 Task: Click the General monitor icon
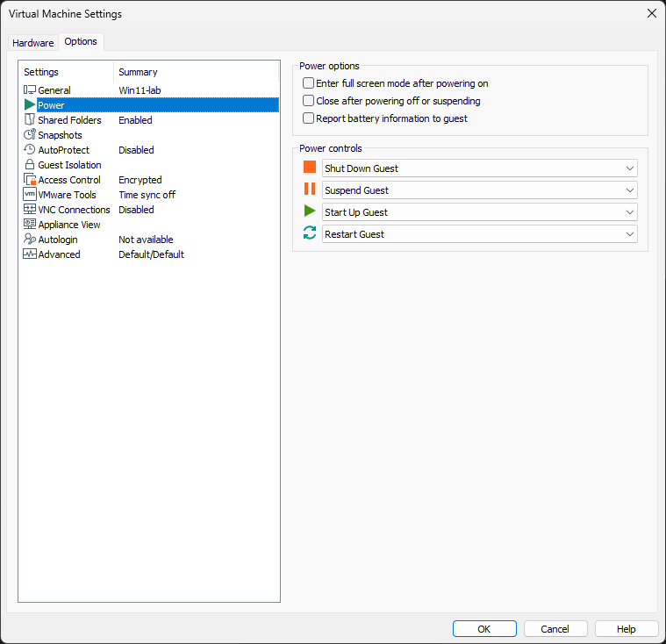[30, 90]
